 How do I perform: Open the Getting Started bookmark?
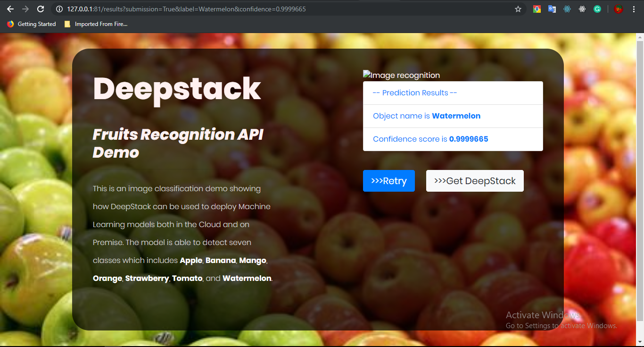(32, 24)
